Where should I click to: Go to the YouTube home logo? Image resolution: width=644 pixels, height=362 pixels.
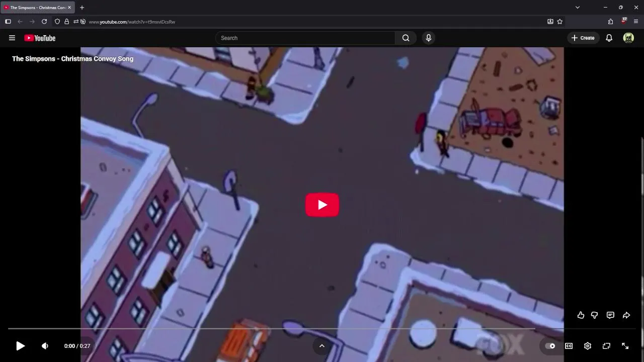40,38
